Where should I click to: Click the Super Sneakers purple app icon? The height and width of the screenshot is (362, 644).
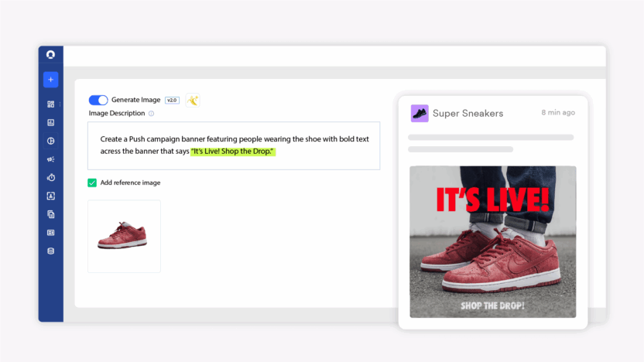(x=419, y=113)
